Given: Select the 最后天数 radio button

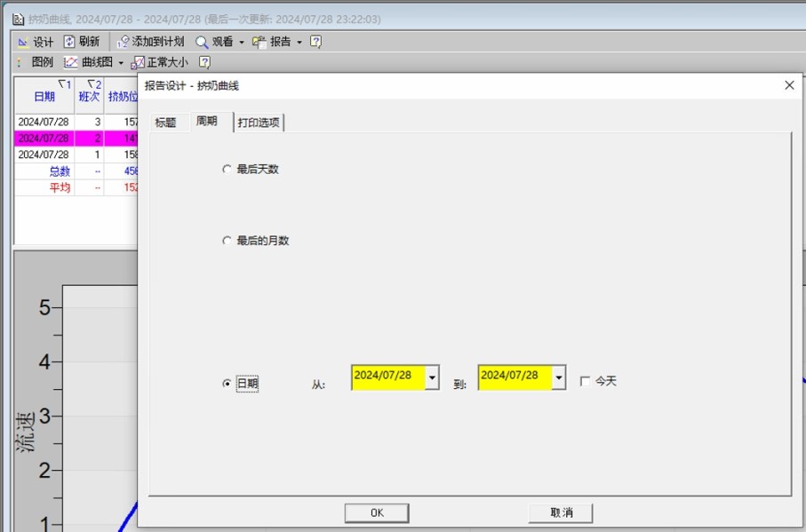Looking at the screenshot, I should [227, 169].
